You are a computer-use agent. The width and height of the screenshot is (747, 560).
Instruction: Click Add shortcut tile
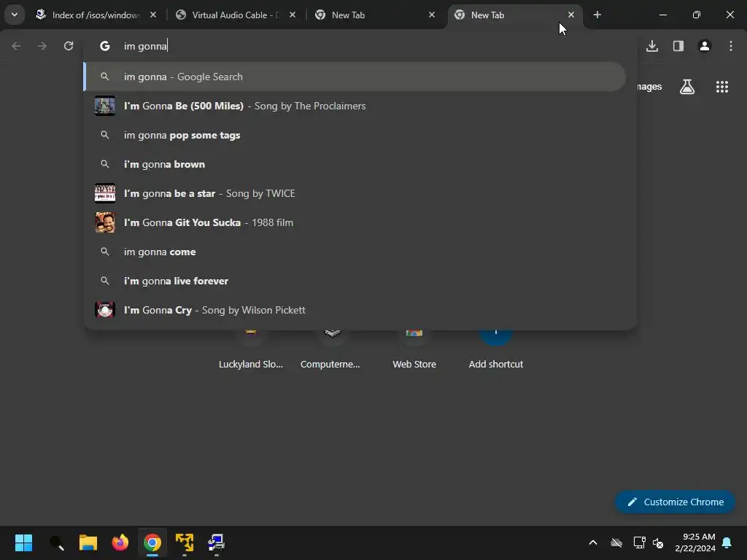[x=496, y=349]
